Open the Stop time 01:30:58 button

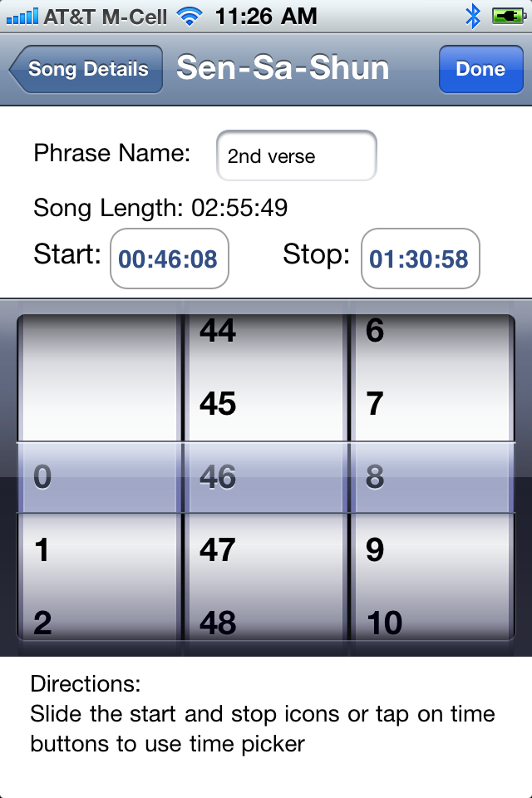point(420,259)
